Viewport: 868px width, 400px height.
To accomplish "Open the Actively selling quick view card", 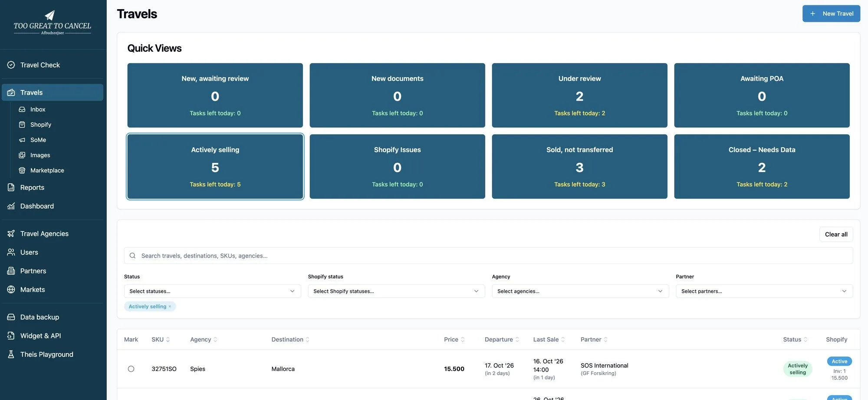I will point(215,167).
